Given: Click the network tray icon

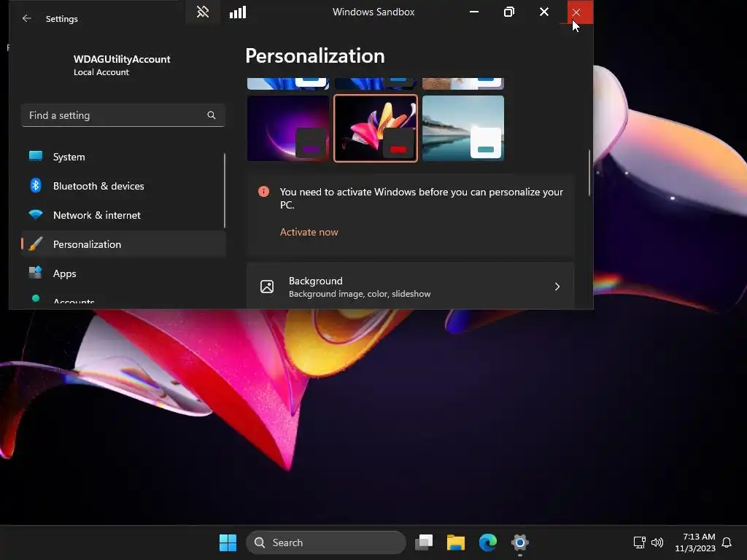Looking at the screenshot, I should pyautogui.click(x=639, y=542).
